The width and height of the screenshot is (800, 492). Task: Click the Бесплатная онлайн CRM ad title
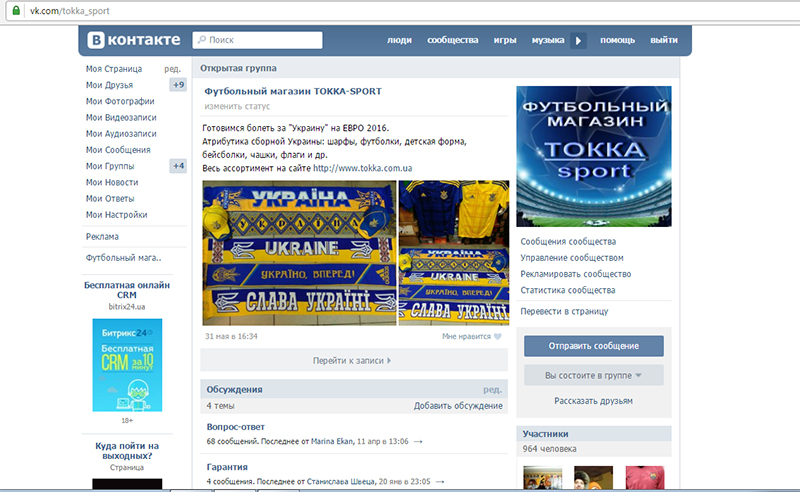(127, 290)
